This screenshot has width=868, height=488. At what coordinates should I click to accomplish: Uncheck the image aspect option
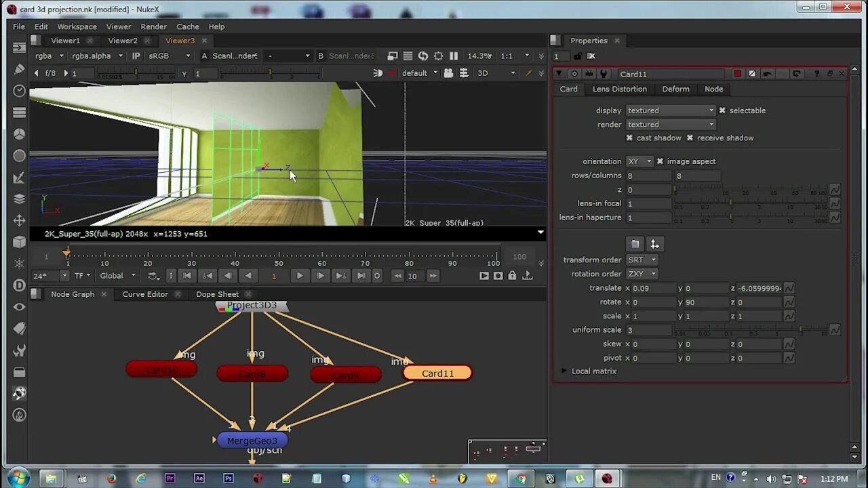(660, 161)
